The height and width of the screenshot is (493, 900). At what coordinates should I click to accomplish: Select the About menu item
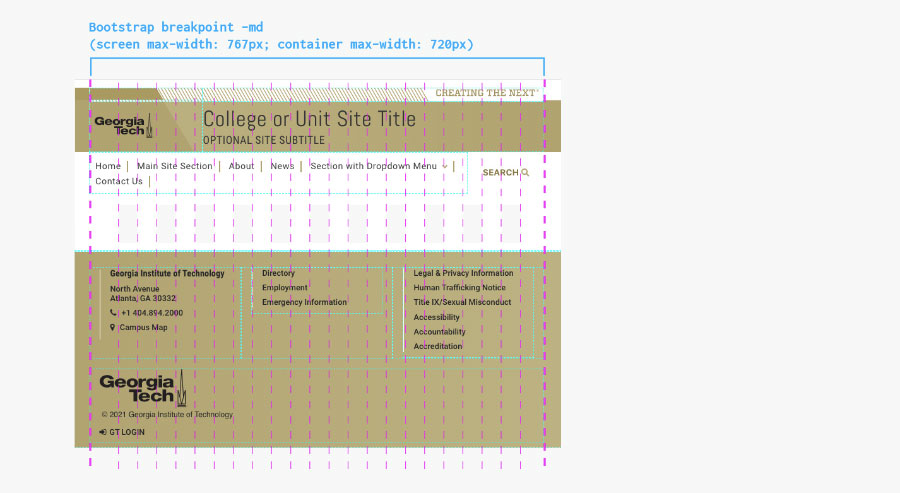[241, 166]
